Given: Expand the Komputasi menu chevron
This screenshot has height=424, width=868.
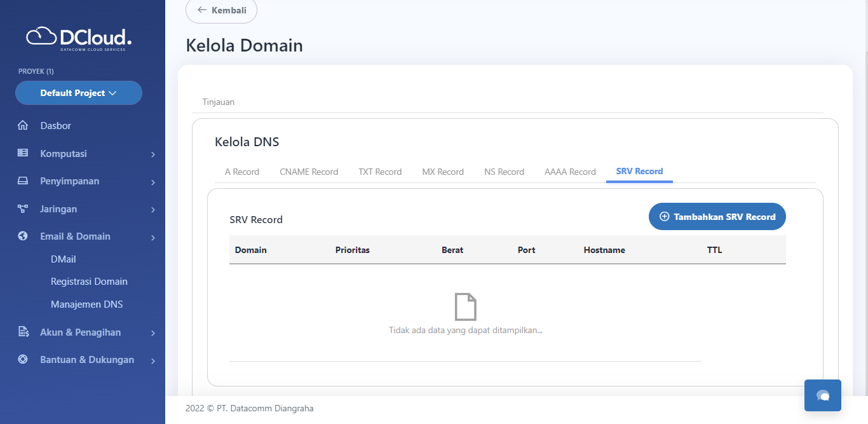Looking at the screenshot, I should [x=153, y=154].
